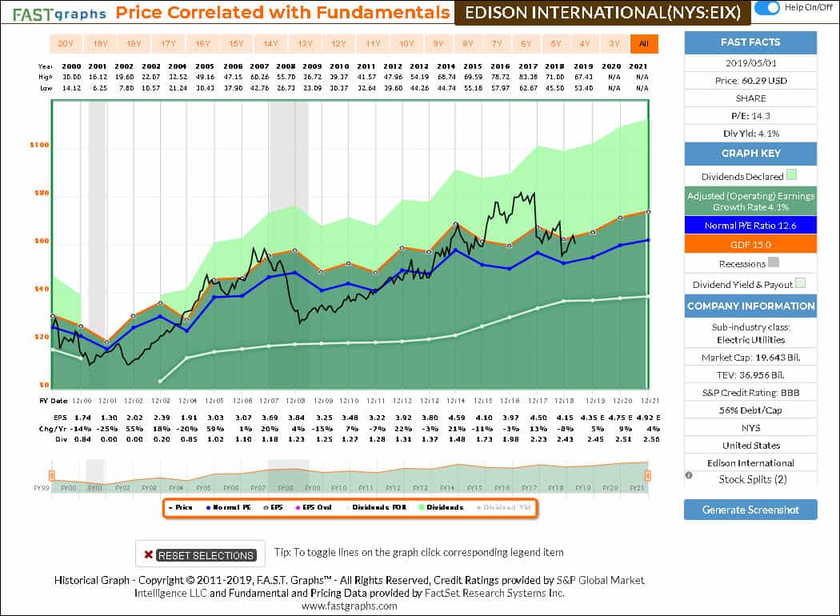This screenshot has width=840, height=616.
Task: Click the right handle of range slider
Action: coord(647,476)
